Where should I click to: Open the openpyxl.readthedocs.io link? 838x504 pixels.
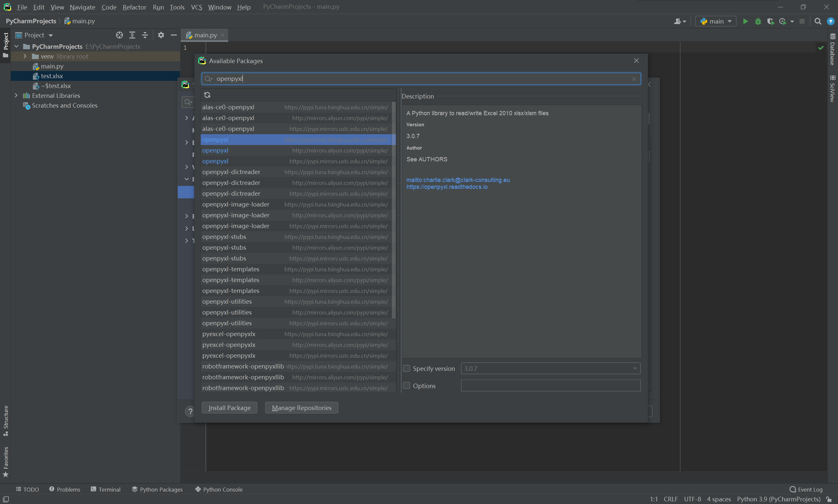[x=447, y=187]
